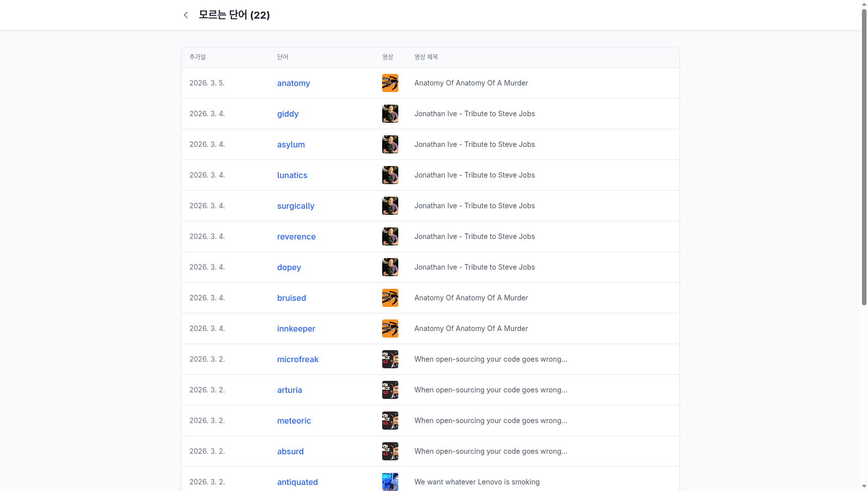
Task: Click the scrollbar on the right edge
Action: click(x=864, y=151)
